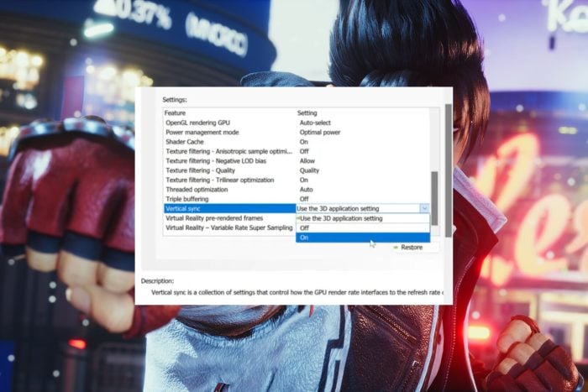Select OpenGL rendering GPU row
This screenshot has width=588, height=392.
[x=297, y=123]
